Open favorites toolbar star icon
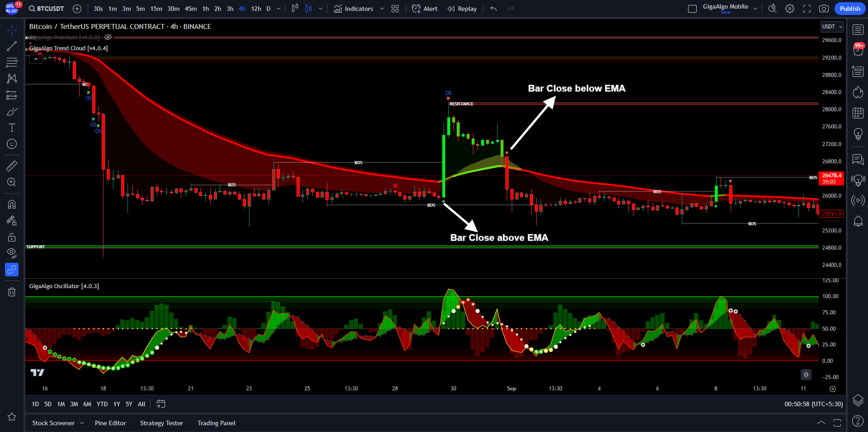Screen dimensions: 868x432 point(12,417)
